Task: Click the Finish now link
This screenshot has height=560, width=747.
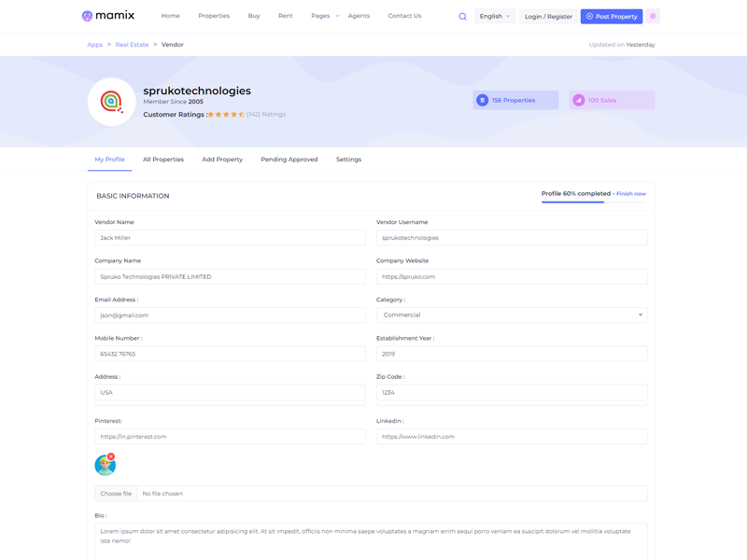Action: click(631, 194)
